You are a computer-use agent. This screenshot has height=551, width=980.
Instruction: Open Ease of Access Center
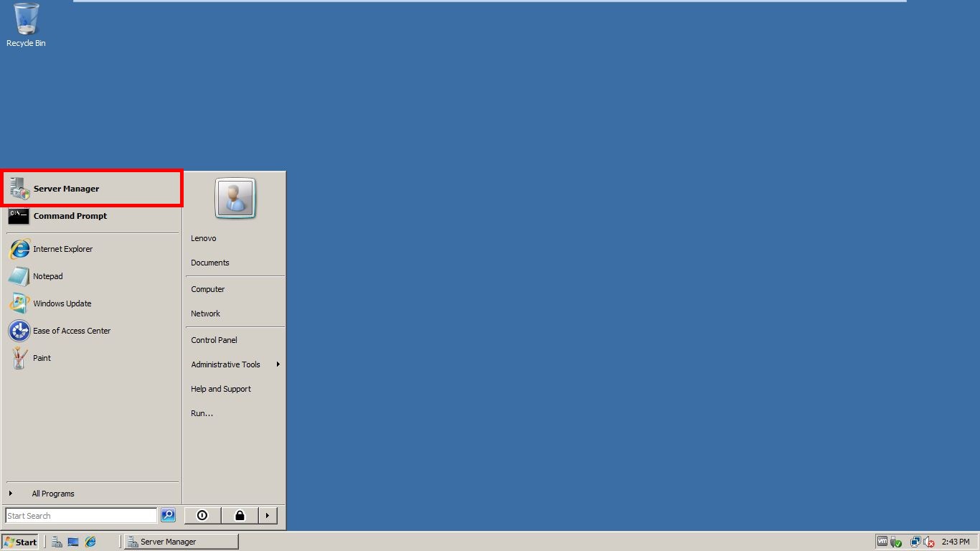92,331
